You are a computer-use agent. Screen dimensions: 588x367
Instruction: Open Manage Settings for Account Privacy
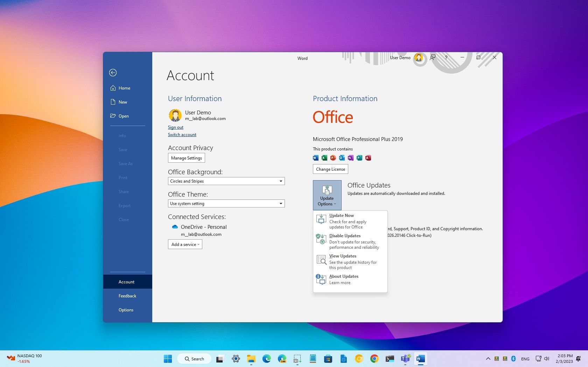(186, 158)
